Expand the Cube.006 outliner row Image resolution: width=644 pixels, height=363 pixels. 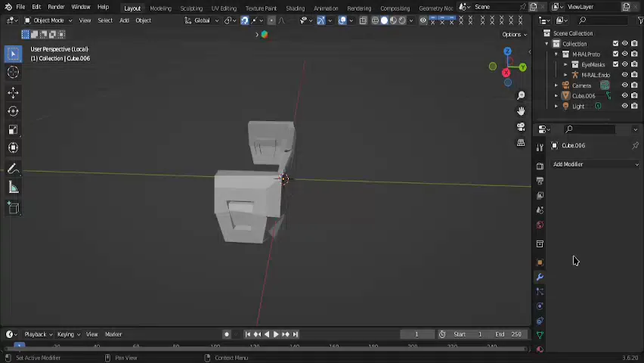click(556, 96)
